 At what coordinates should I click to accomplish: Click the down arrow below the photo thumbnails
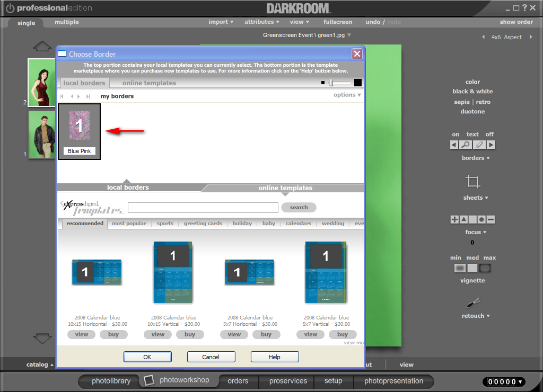(42, 338)
